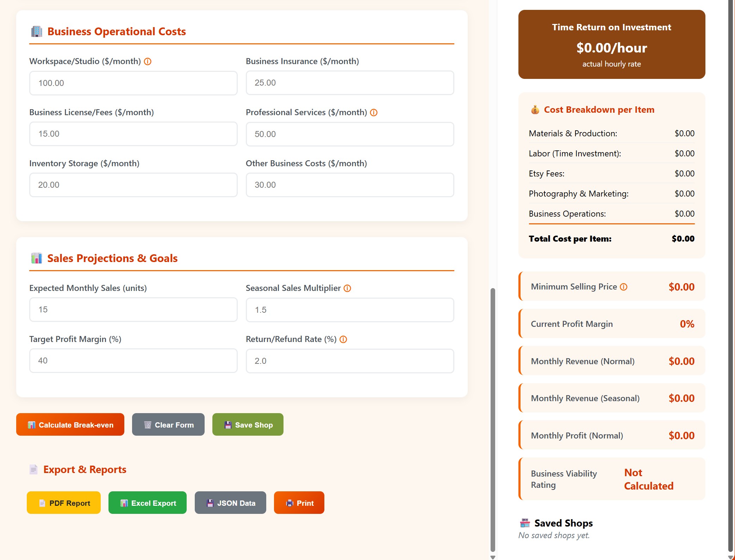Viewport: 735px width, 560px height.
Task: Generate the PDF Report
Action: [64, 503]
